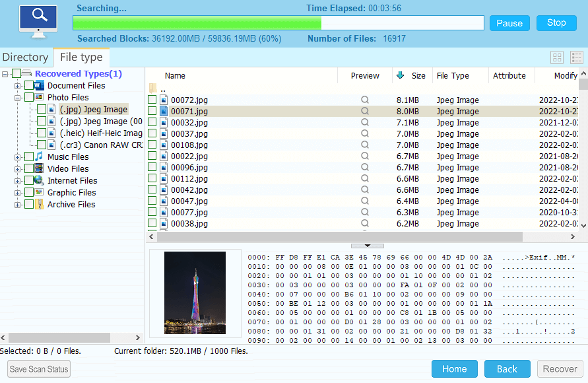Click the parent folder icon in file list
This screenshot has width=588, height=383.
pos(153,88)
